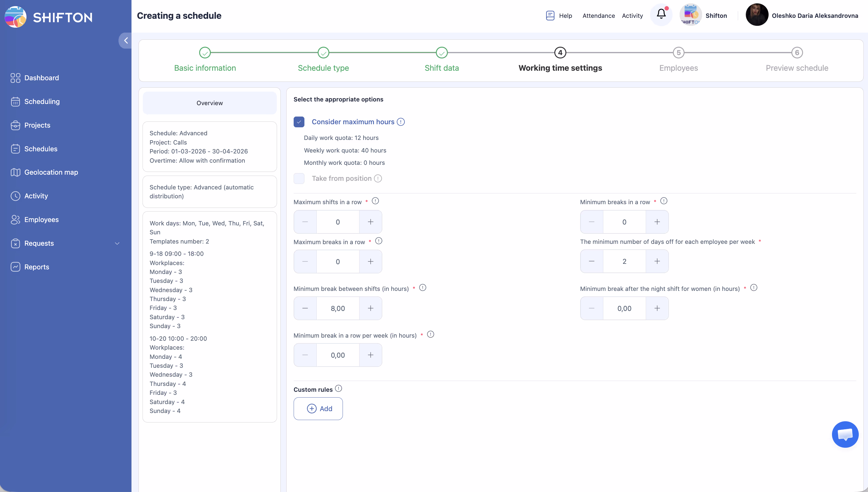This screenshot has height=492, width=868.
Task: Click info icon beside Consider maximum hours
Action: [x=401, y=122]
